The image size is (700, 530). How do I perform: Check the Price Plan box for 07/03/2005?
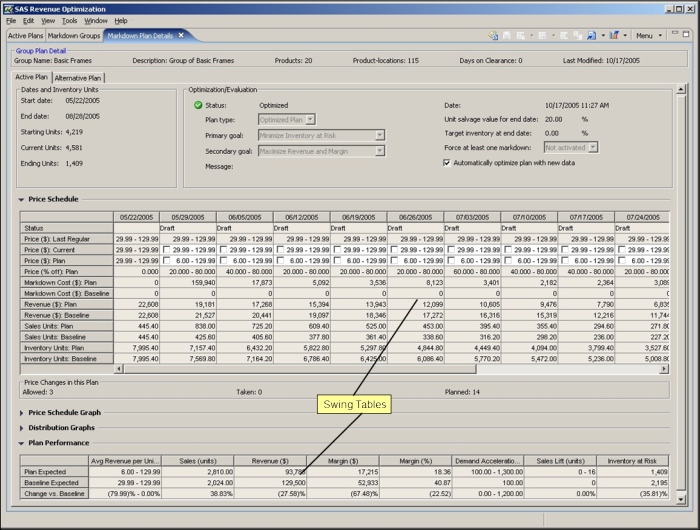[x=451, y=260]
